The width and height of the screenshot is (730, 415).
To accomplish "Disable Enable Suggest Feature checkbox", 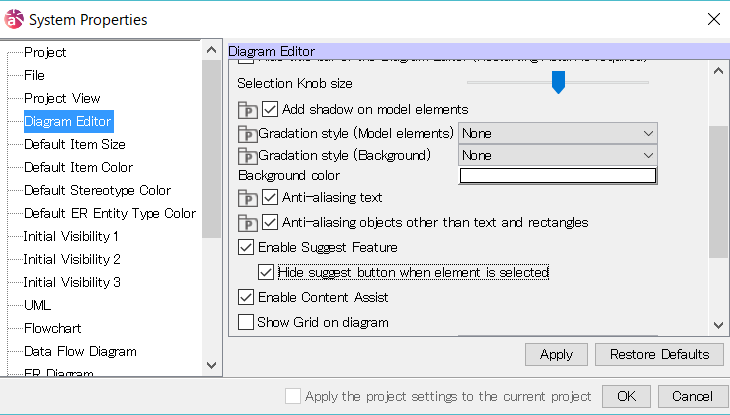I will 246,247.
